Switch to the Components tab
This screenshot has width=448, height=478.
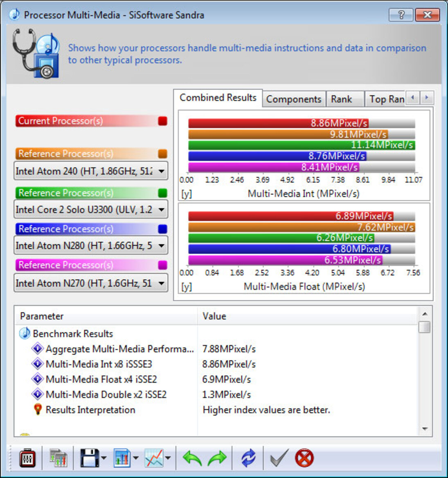294,99
